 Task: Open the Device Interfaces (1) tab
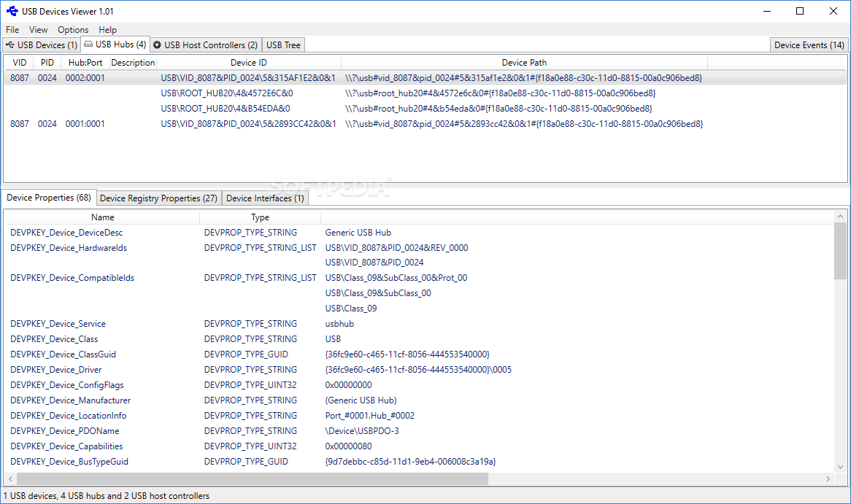tap(265, 198)
